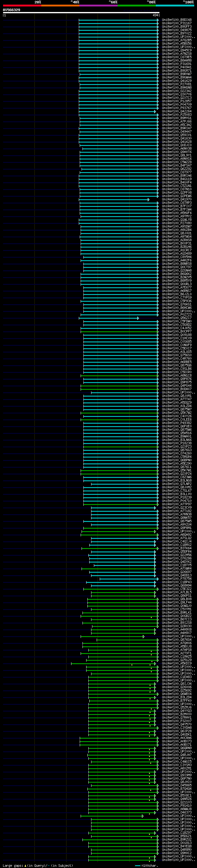Select hit label UniRef100_Q09188
Image resolution: width=197 pixels, height=868 pixels.
(177, 335)
